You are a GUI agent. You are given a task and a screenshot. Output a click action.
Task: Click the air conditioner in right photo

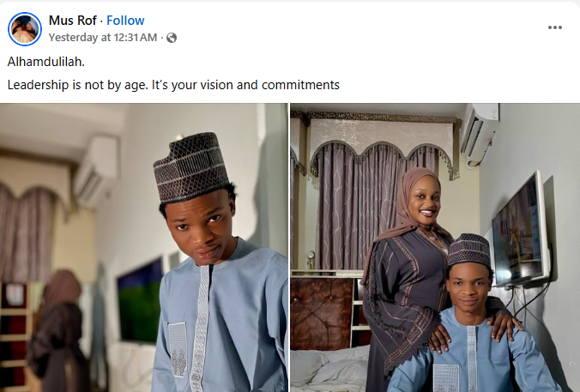pos(480,131)
